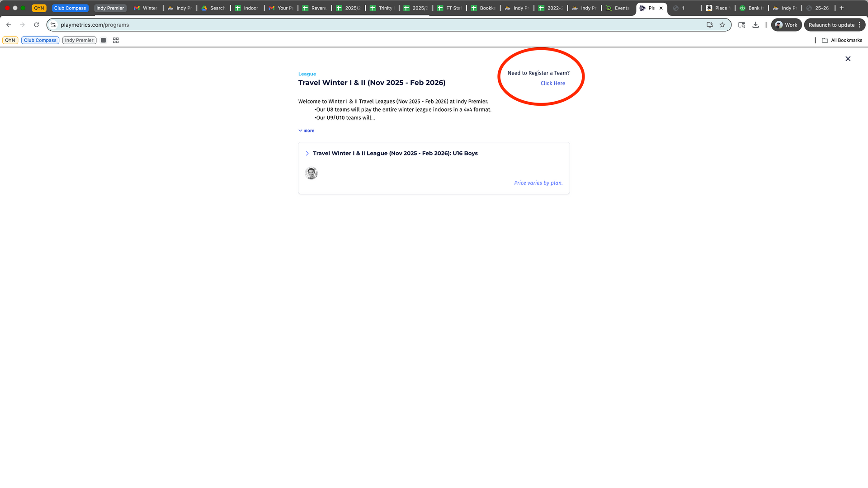The width and height of the screenshot is (868, 488).
Task: Click Relaunch to update button
Action: point(835,25)
